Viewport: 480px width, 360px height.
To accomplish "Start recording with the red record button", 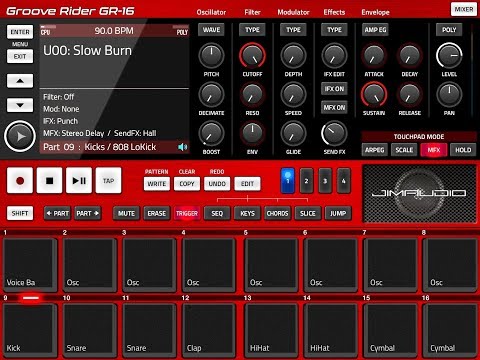I will [x=20, y=181].
